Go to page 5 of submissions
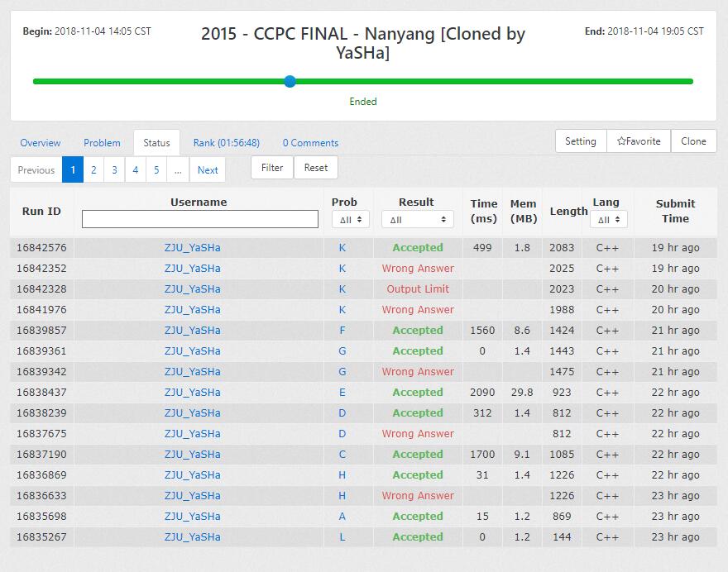The image size is (728, 572). (x=156, y=170)
